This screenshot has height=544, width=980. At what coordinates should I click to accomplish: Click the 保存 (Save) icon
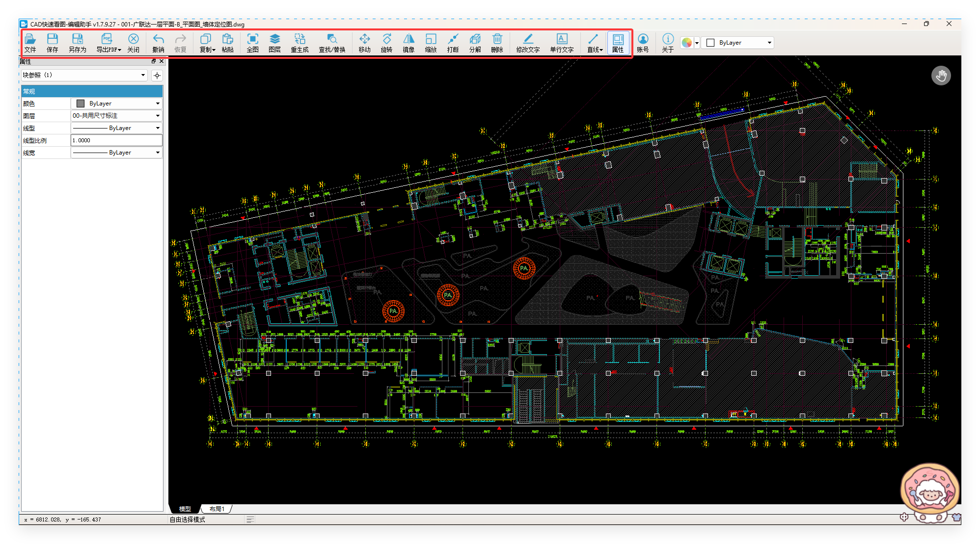[52, 43]
